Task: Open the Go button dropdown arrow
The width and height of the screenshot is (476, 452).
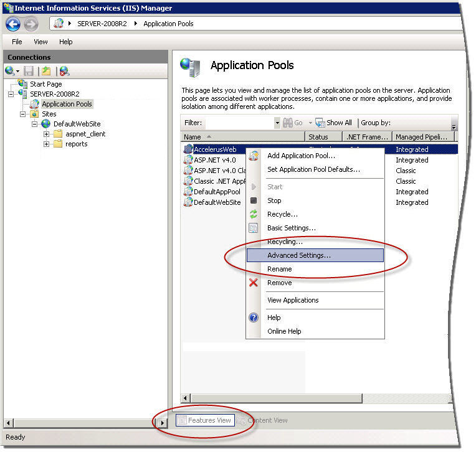Action: tap(310, 123)
